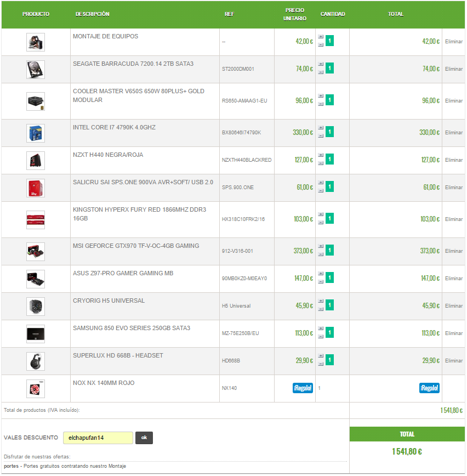Increase quantity of Samsung 850 EVO
Screen dimensions: 467x476
pyautogui.click(x=321, y=328)
